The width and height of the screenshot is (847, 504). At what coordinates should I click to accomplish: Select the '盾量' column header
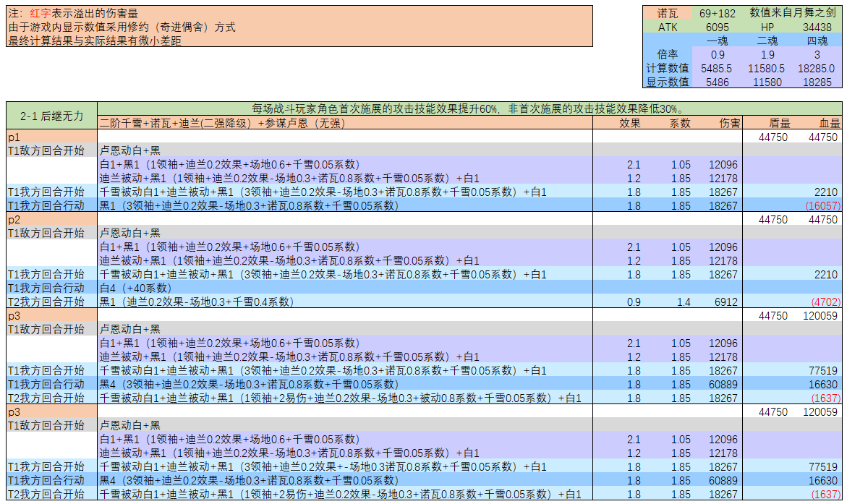coord(780,123)
